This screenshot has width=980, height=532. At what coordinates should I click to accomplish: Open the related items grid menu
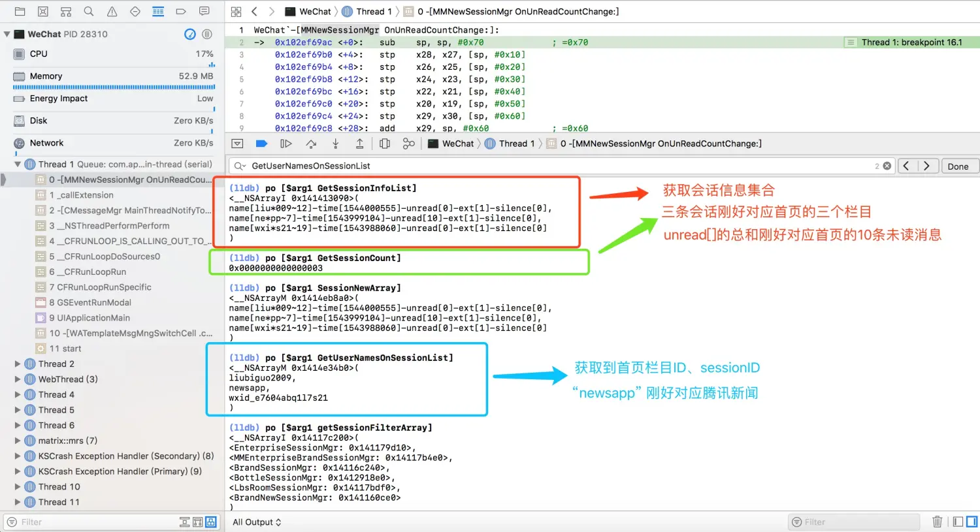(237, 11)
